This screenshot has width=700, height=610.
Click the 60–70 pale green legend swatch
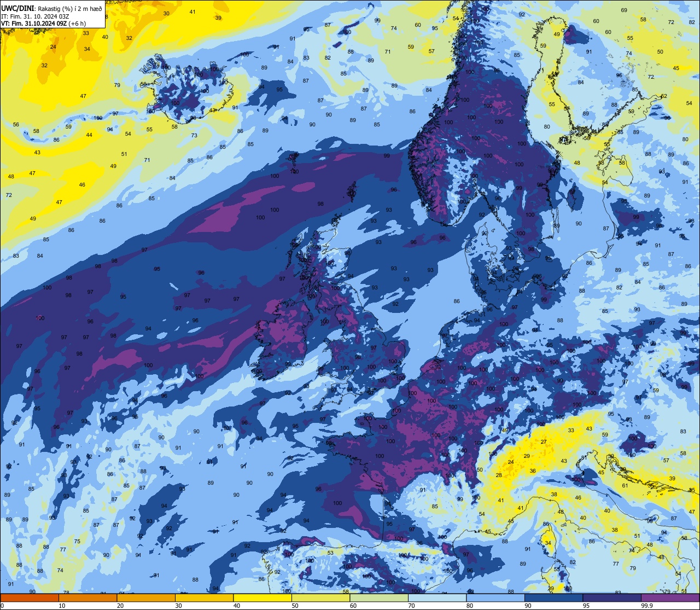pyautogui.click(x=378, y=597)
